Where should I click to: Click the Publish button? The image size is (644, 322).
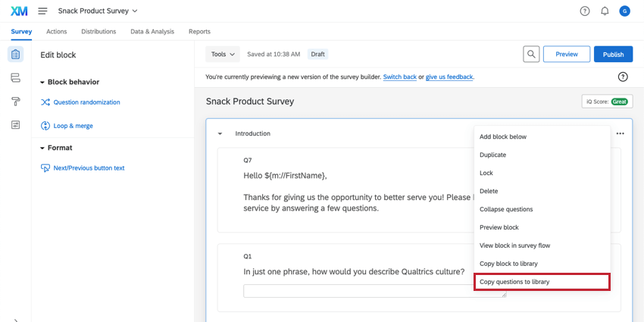click(613, 55)
